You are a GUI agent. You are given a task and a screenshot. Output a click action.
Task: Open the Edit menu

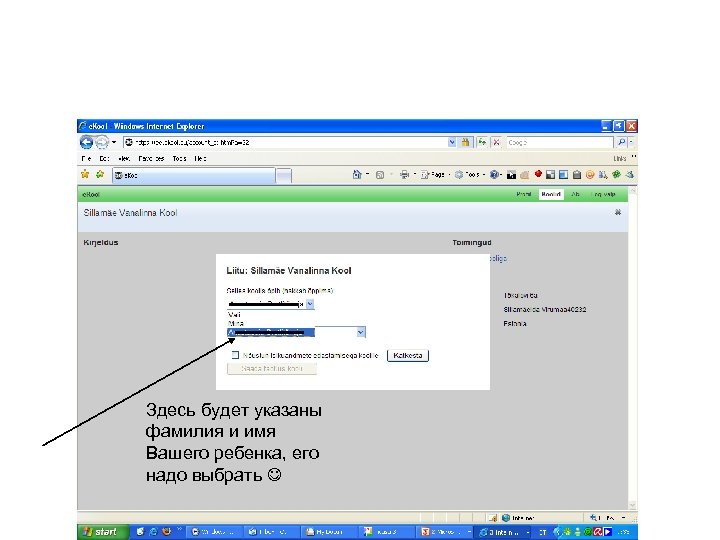pos(105,158)
